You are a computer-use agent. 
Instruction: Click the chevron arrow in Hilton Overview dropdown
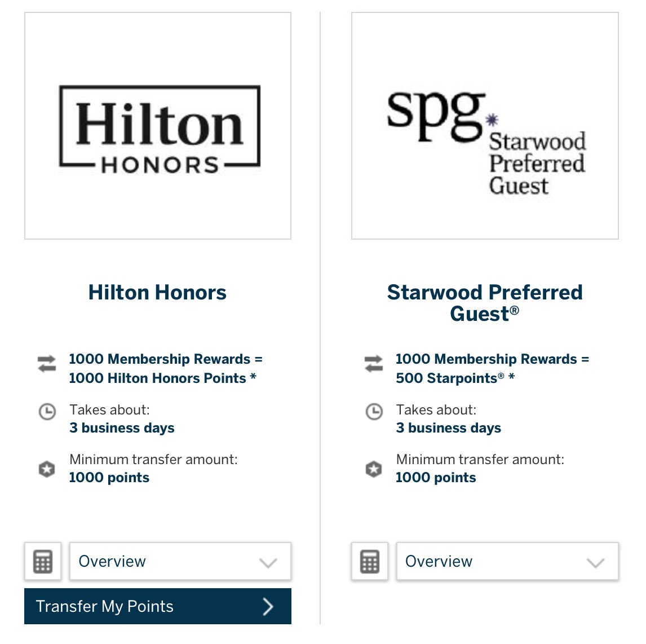pyautogui.click(x=268, y=562)
